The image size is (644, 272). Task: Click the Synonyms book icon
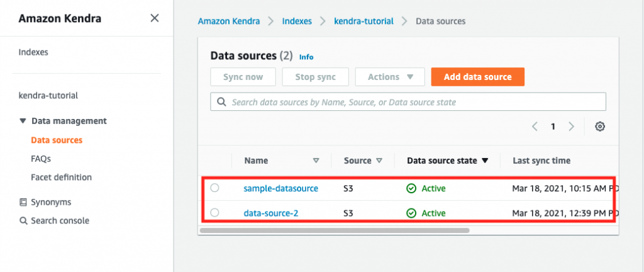click(x=23, y=202)
